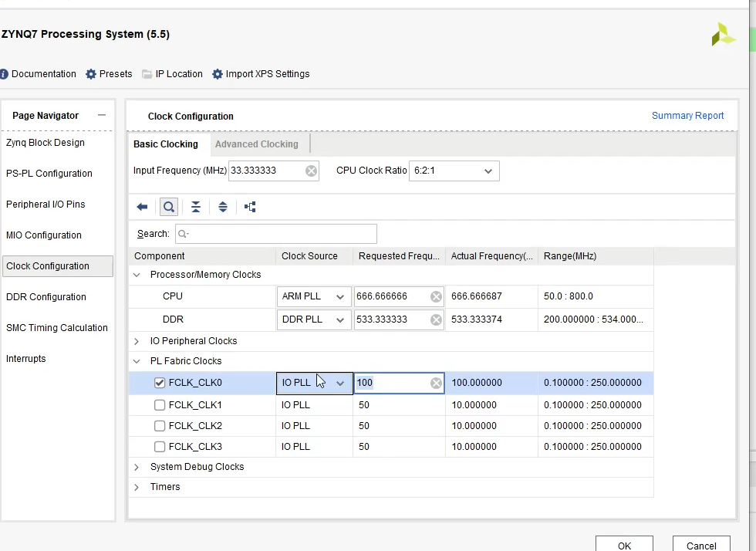Collapse the Page Navigator panel
Image resolution: width=756 pixels, height=551 pixels.
[x=101, y=115]
